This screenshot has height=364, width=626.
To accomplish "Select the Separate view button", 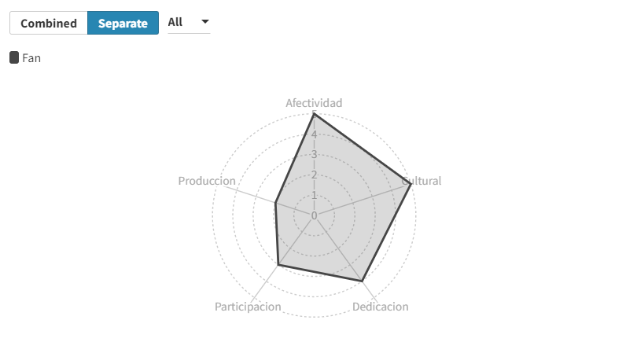I will coord(123,23).
